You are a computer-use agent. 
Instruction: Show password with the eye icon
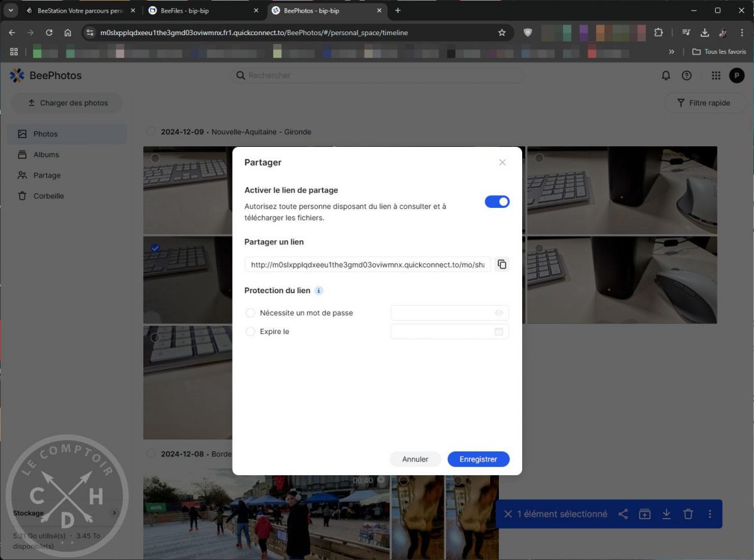pos(499,313)
